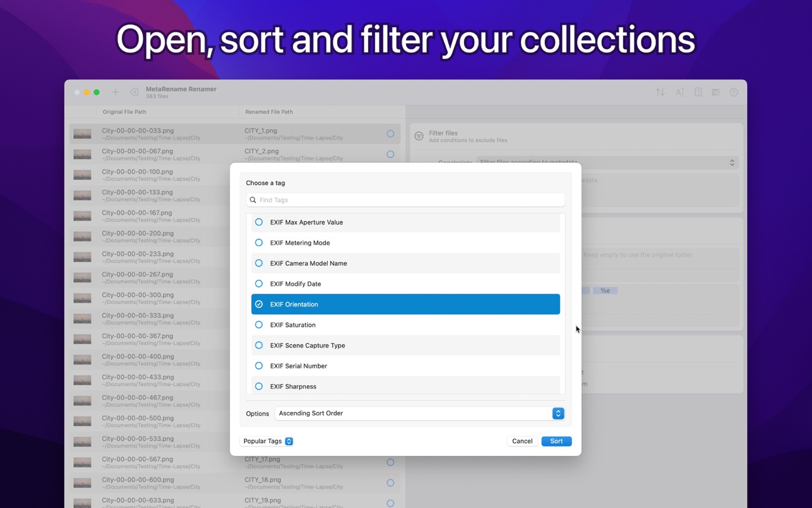
Task: Expand the Constraints filter dropdown
Action: pos(607,162)
